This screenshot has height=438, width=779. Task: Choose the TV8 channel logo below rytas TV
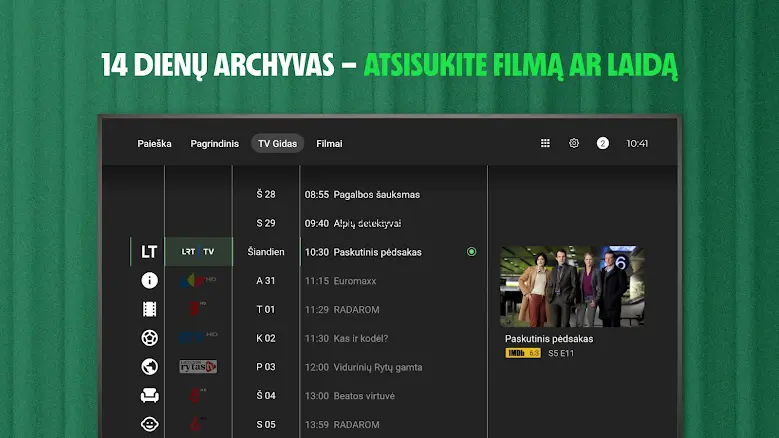point(198,395)
